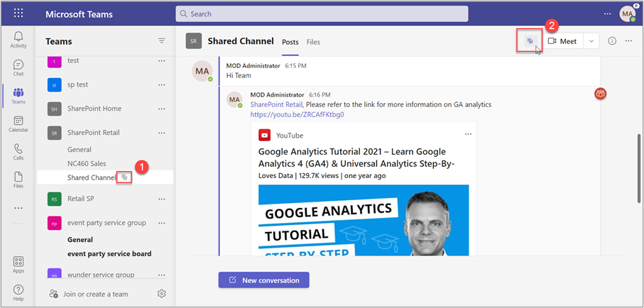Open Chat from the left rail
644x308 pixels.
18,68
